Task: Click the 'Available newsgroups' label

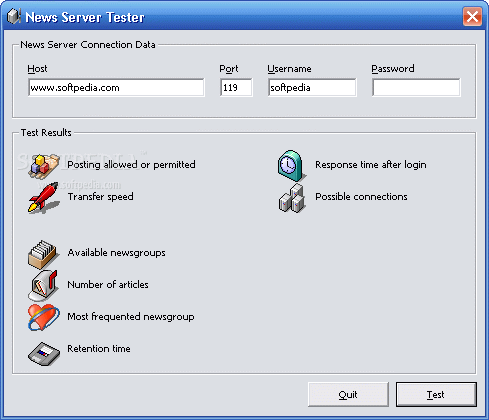Action: pyautogui.click(x=116, y=253)
